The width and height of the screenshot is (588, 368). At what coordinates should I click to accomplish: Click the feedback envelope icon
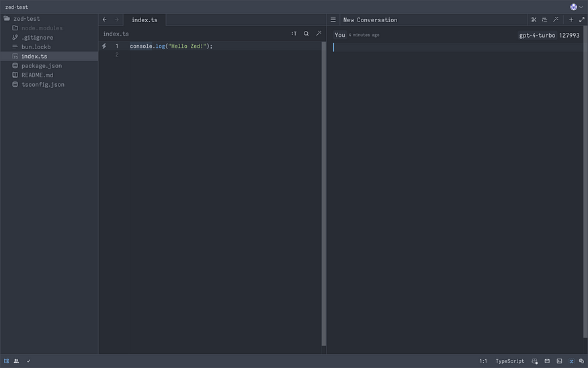(x=547, y=361)
